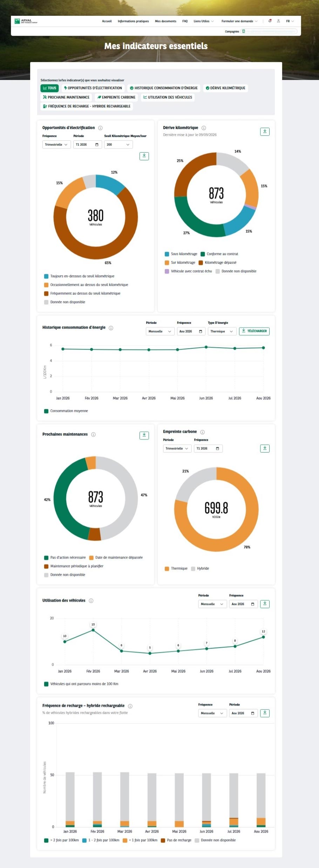319x868 pixels.
Task: Click the Fév 2026 data point labeled 15
Action: pyautogui.click(x=93, y=630)
